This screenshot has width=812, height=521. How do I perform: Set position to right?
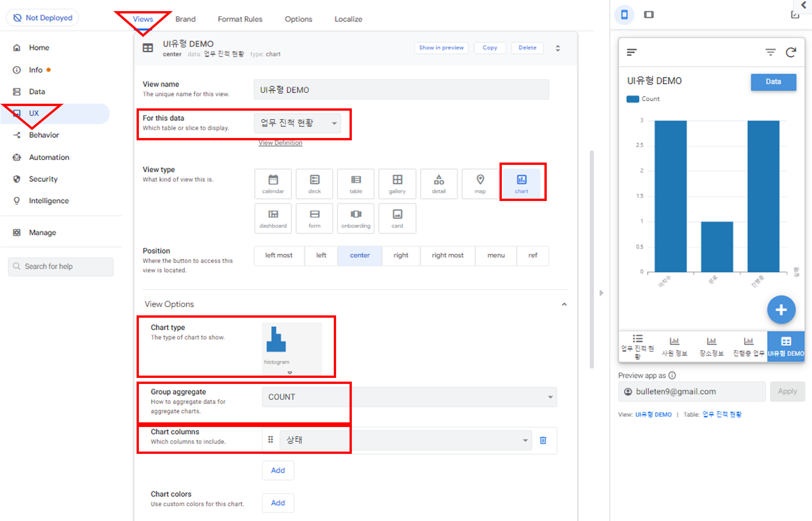click(x=401, y=256)
